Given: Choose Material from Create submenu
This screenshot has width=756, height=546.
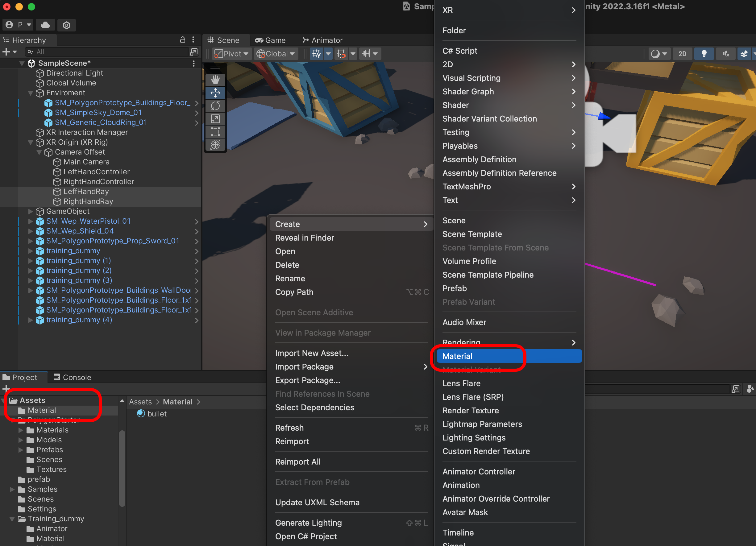Looking at the screenshot, I should point(457,356).
